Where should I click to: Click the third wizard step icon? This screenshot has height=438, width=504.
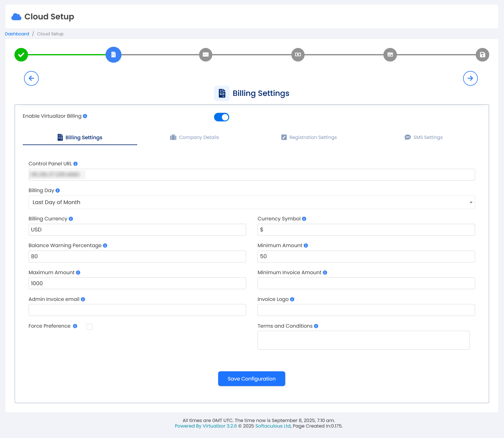click(x=206, y=55)
